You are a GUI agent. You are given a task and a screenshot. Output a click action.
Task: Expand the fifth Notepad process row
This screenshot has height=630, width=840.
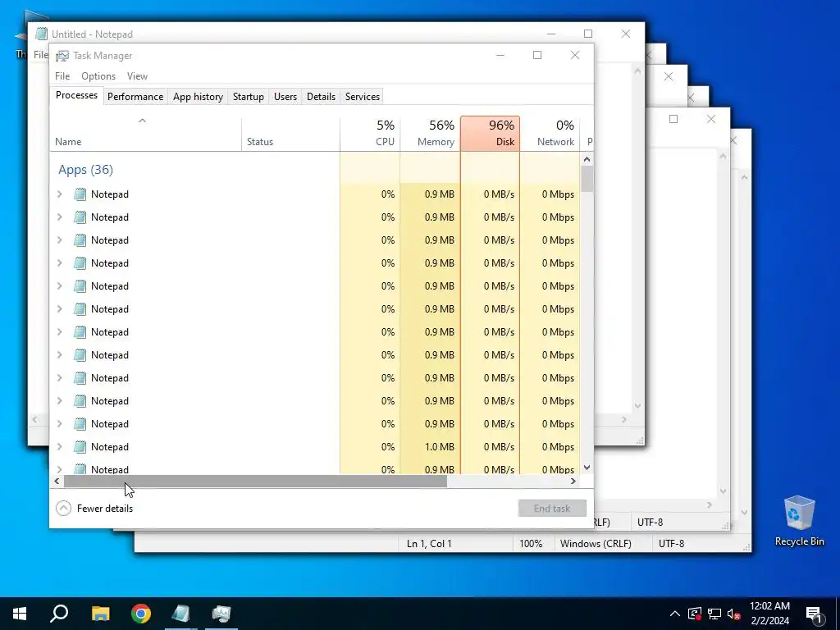(x=59, y=286)
